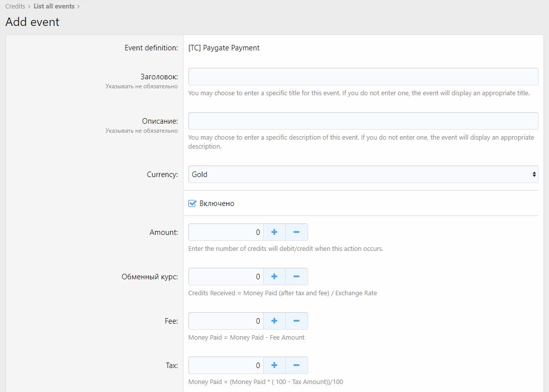Focus the Заголовок title input field

click(x=363, y=77)
